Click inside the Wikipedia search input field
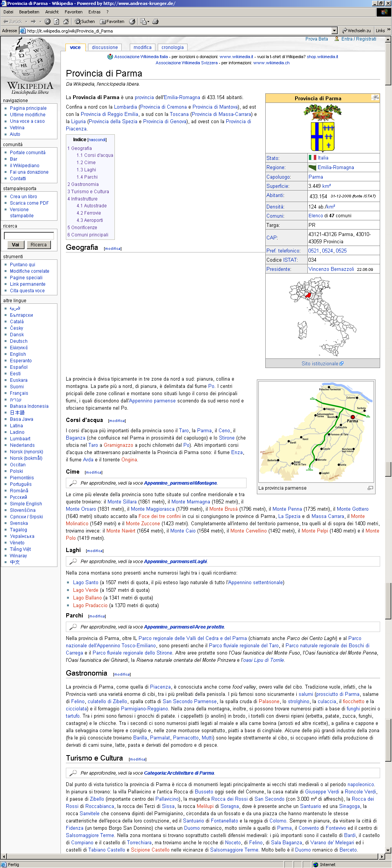Image resolution: width=392 pixels, height=868 pixels. (x=29, y=236)
